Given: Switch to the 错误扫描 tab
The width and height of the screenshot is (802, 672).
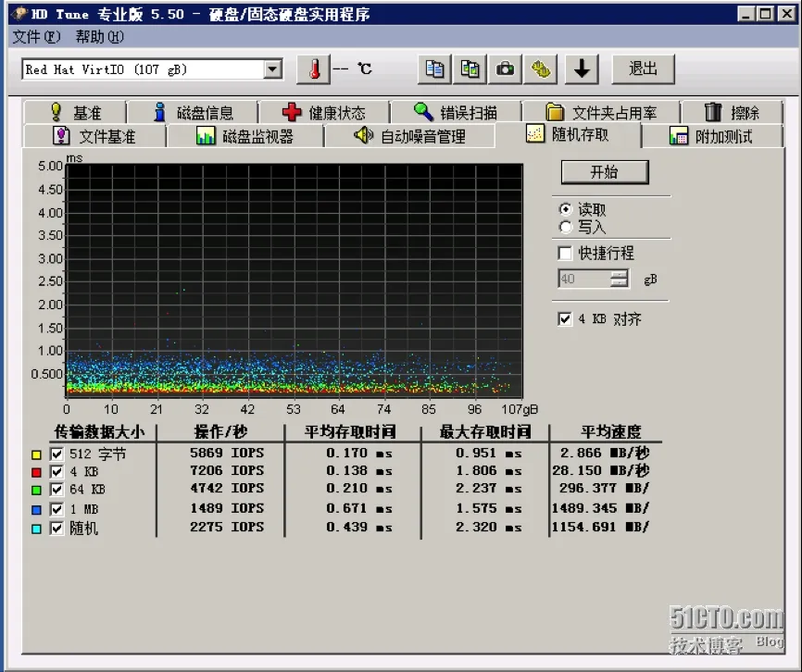Looking at the screenshot, I should (456, 112).
